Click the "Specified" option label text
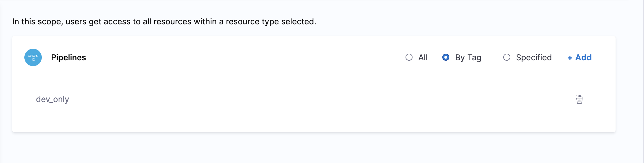This screenshot has width=644, height=163. [534, 57]
